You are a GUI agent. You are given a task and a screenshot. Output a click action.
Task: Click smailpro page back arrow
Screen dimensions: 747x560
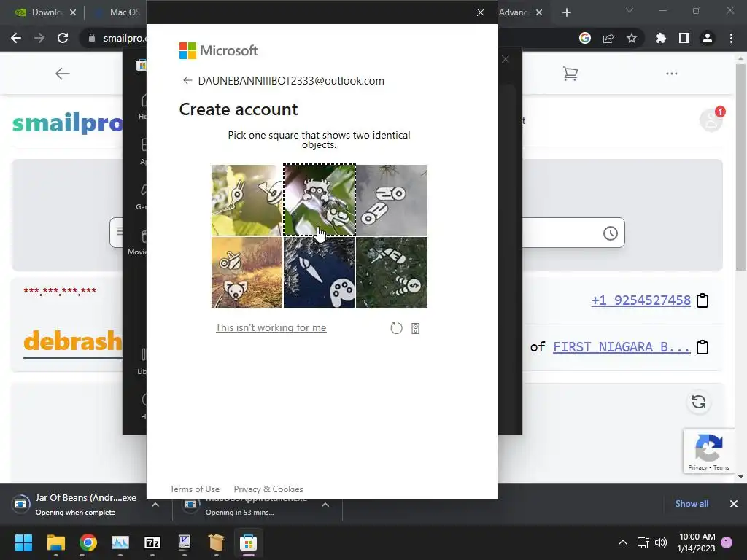(63, 74)
